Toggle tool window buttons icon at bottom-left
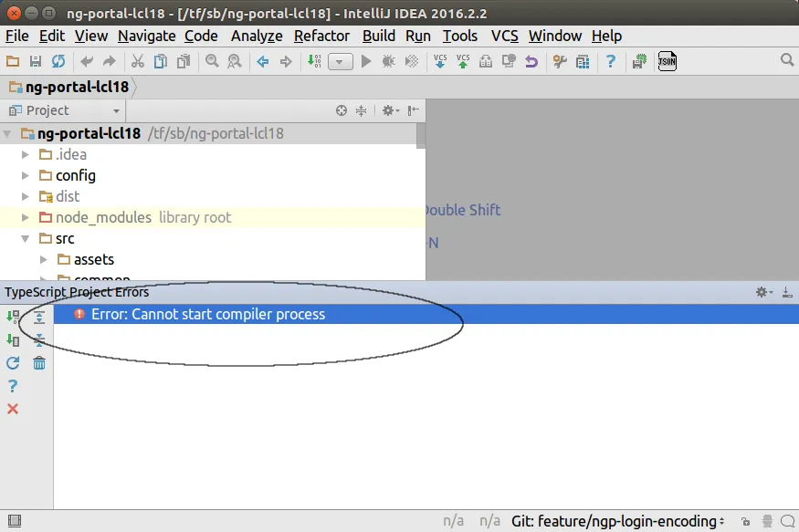The image size is (799, 532). pyautogui.click(x=15, y=521)
